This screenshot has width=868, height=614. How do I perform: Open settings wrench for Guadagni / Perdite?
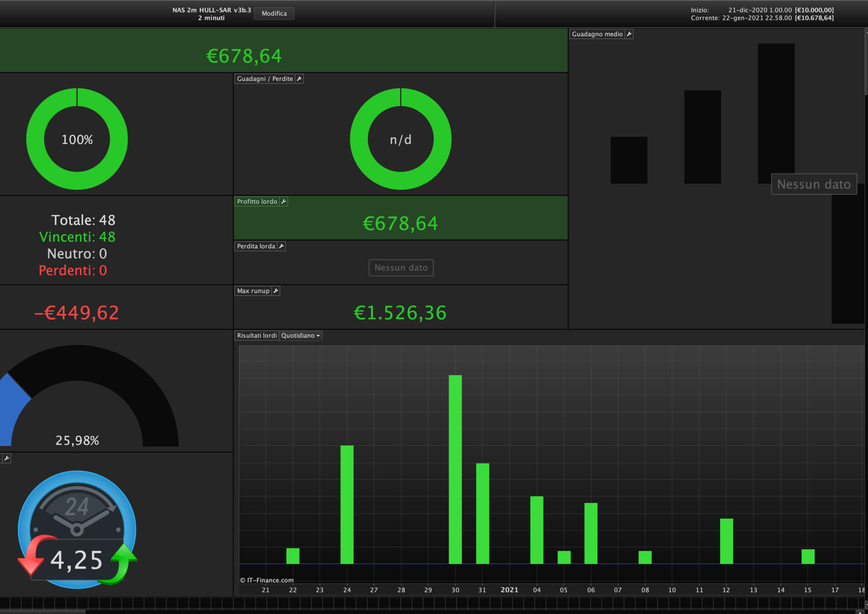pos(299,79)
